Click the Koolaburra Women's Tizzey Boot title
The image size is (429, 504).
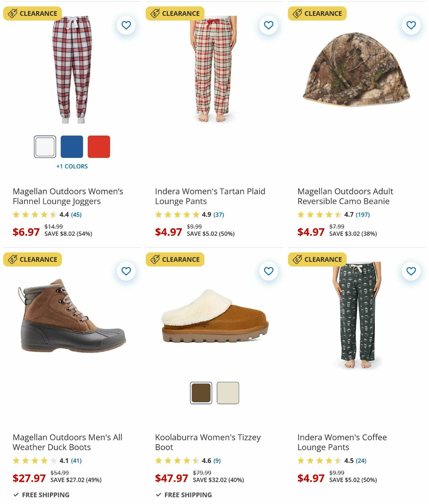(207, 442)
